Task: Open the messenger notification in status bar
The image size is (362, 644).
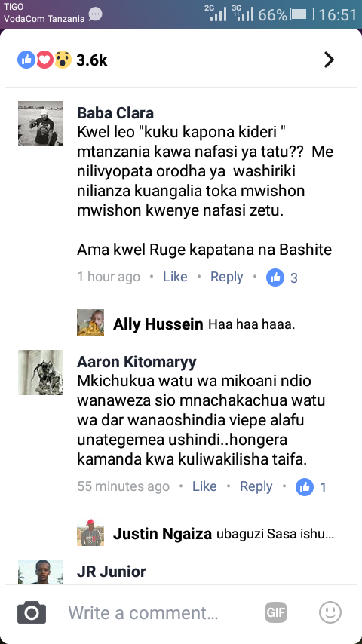Action: pyautogui.click(x=95, y=15)
